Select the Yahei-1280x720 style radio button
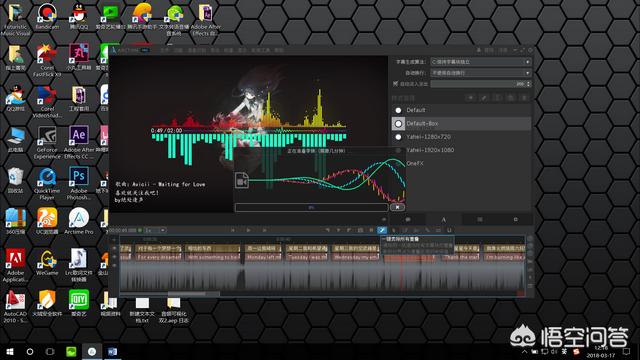 (398, 137)
